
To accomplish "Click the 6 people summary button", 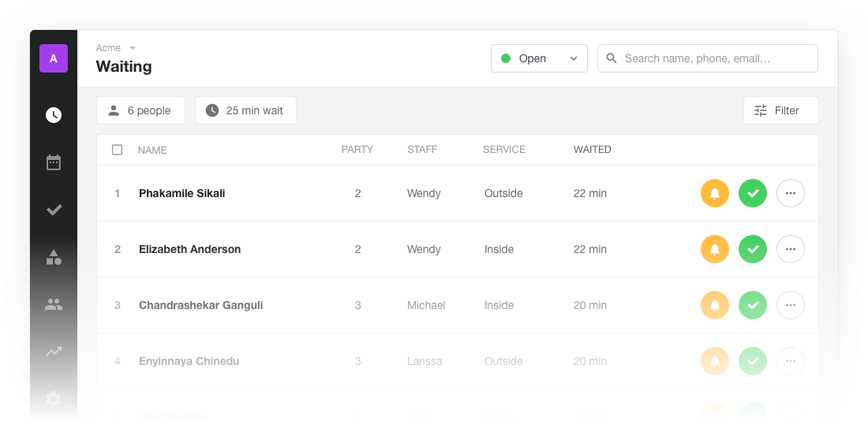I will 140,110.
